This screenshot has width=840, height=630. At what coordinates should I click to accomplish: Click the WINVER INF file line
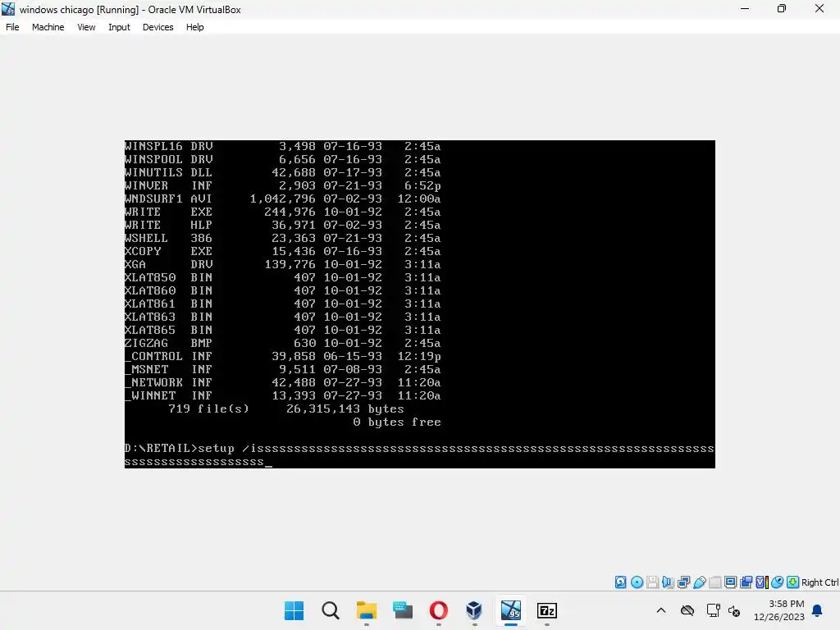coord(283,186)
